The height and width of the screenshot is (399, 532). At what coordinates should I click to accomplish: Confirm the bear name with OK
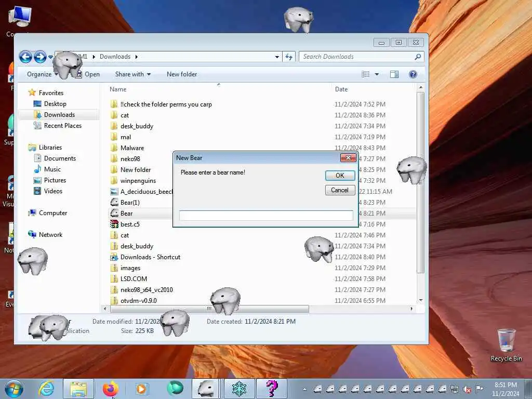(340, 176)
